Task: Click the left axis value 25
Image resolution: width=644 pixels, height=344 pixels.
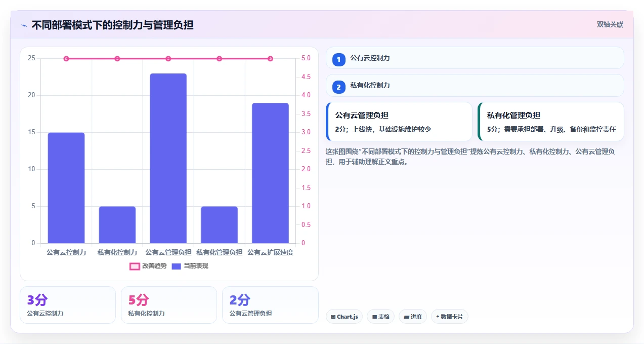Action: coord(31,58)
